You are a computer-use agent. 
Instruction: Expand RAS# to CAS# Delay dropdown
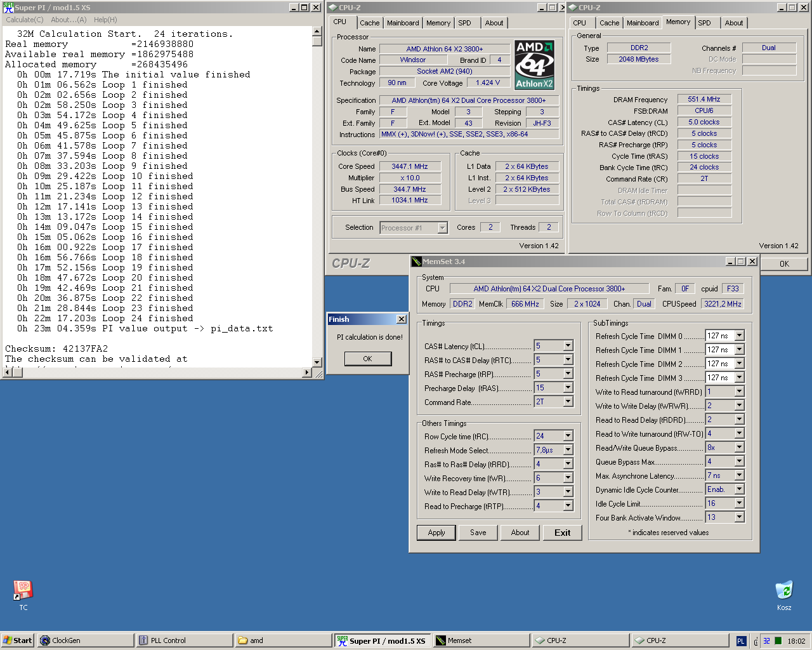pyautogui.click(x=568, y=360)
